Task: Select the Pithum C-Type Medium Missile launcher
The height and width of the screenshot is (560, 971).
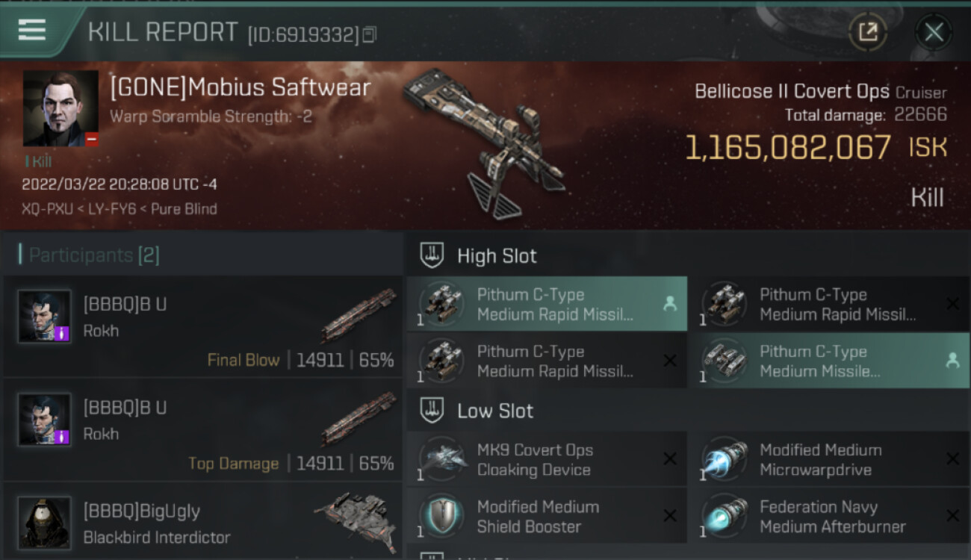Action: tap(829, 361)
